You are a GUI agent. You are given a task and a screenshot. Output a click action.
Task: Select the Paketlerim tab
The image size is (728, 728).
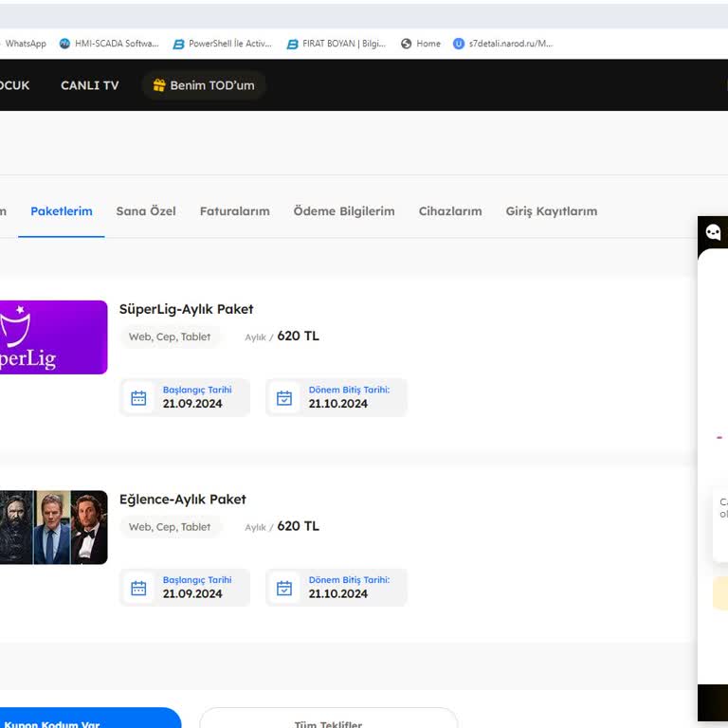click(x=62, y=211)
